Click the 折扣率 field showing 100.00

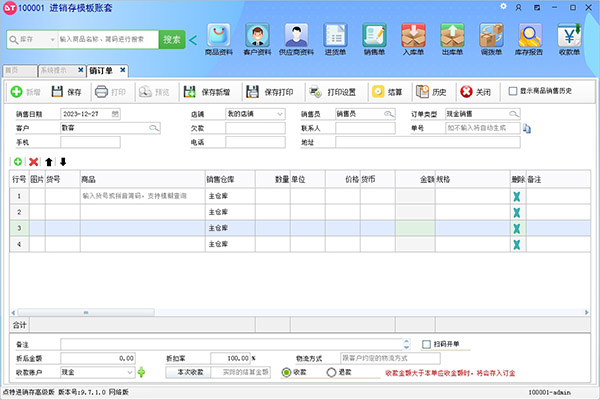coord(231,358)
